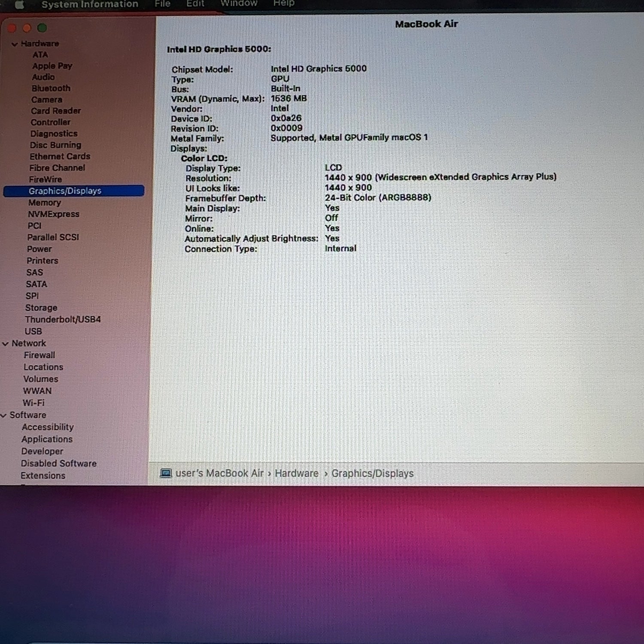Image resolution: width=644 pixels, height=644 pixels.
Task: Collapse the Network section chevron
Action: (x=6, y=343)
